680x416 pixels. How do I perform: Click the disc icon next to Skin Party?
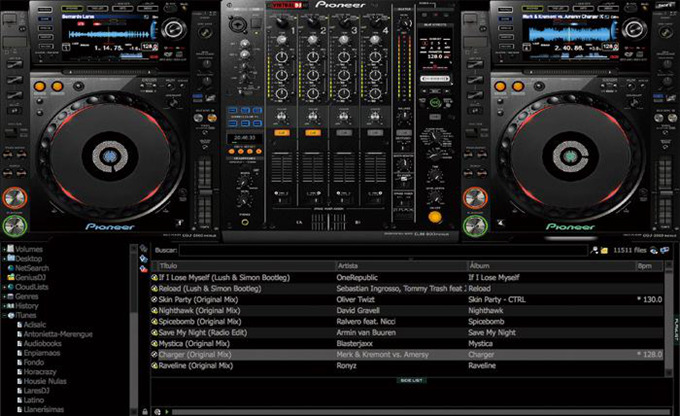154,299
